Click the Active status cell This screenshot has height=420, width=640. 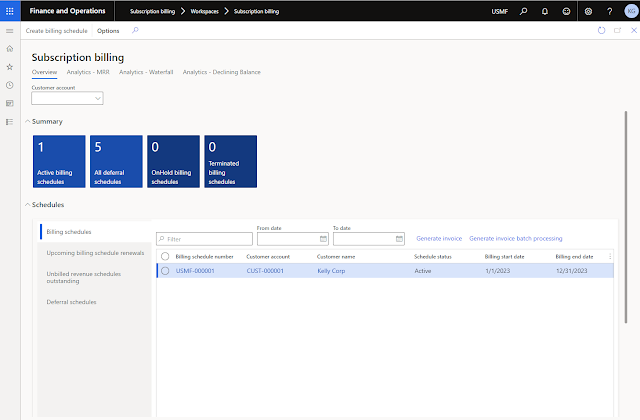point(423,271)
